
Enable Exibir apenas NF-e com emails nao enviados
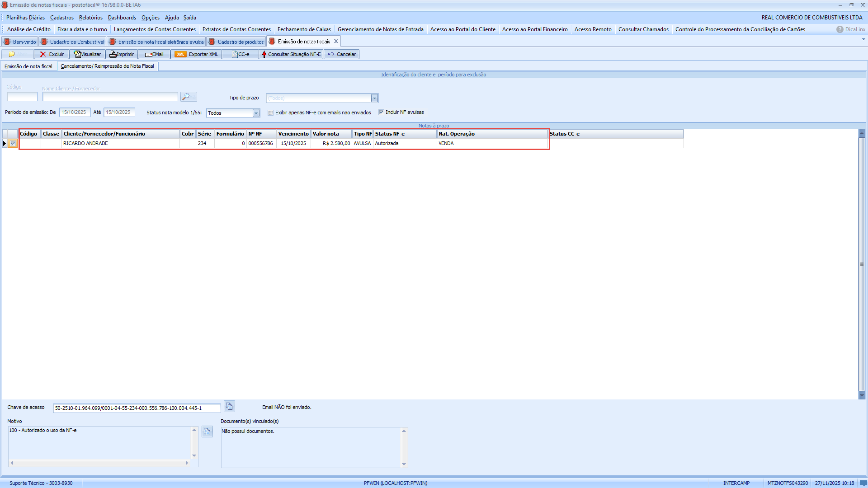271,113
